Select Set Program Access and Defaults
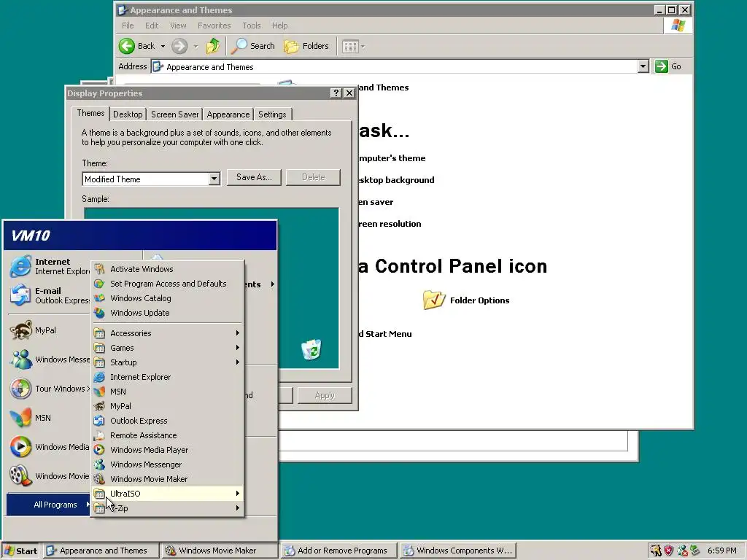The height and width of the screenshot is (560, 747). click(168, 284)
